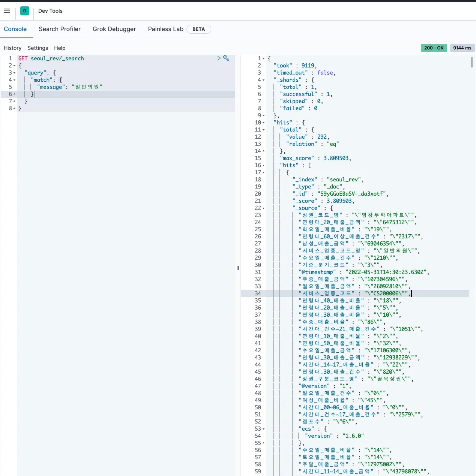Open the Painless Lab tab
The image size is (476, 476).
point(165,29)
